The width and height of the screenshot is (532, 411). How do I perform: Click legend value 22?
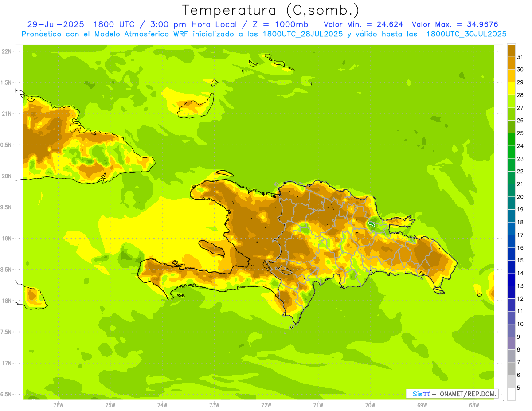coord(520,171)
